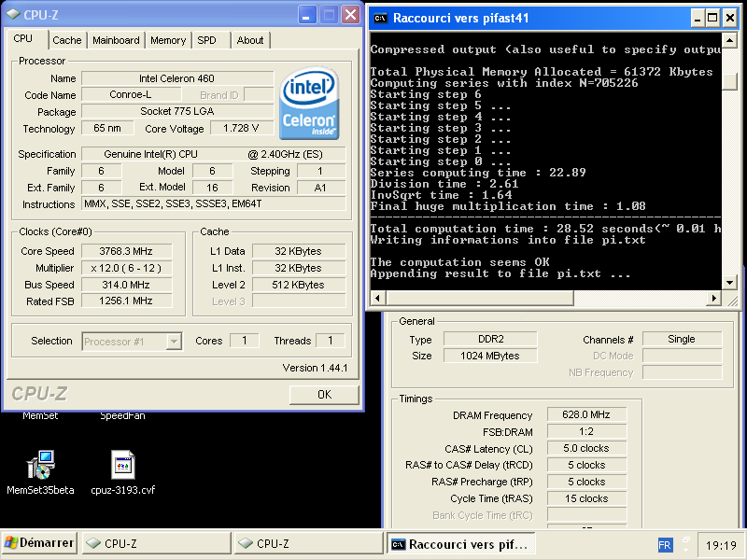Image resolution: width=747 pixels, height=560 pixels.
Task: Open the Memory tab
Action: pos(168,40)
